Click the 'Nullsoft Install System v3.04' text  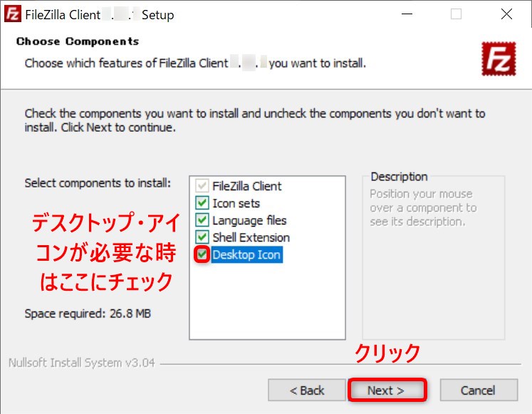(81, 363)
